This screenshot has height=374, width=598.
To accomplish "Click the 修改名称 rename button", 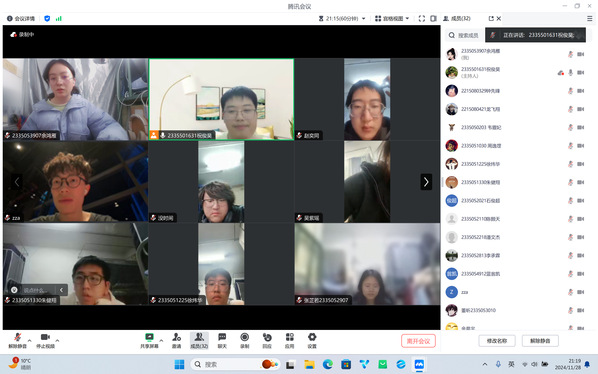I will [497, 341].
